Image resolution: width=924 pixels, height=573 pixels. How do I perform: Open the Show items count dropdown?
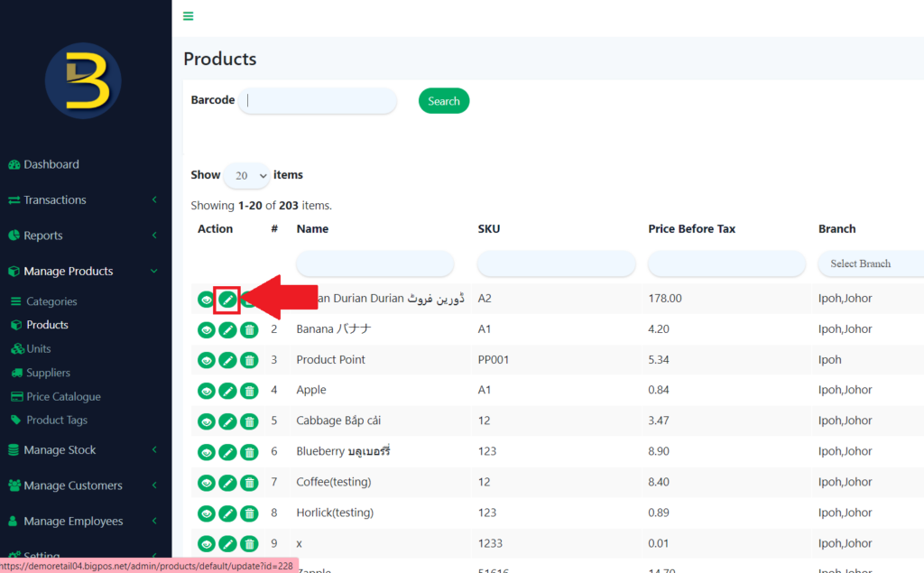pos(246,175)
